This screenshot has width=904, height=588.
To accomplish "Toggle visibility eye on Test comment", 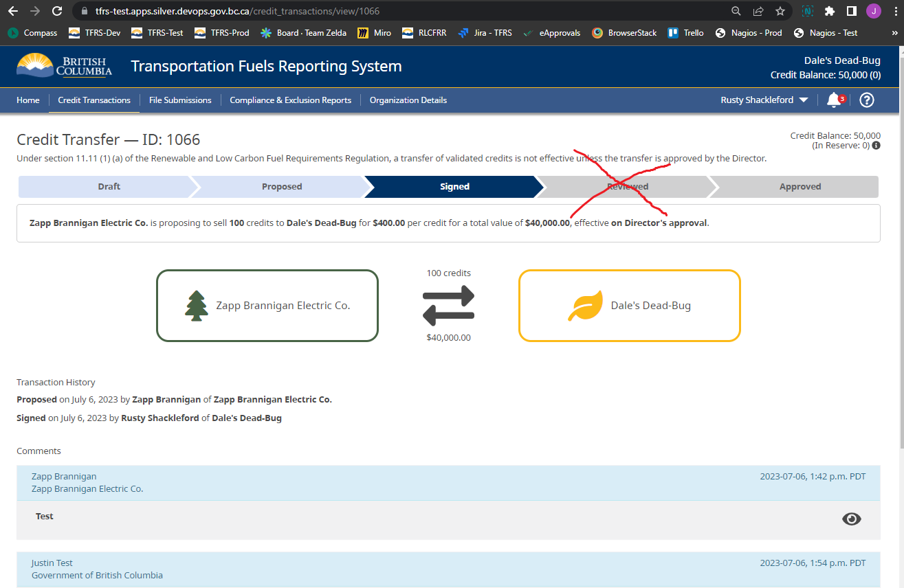I will pyautogui.click(x=852, y=519).
